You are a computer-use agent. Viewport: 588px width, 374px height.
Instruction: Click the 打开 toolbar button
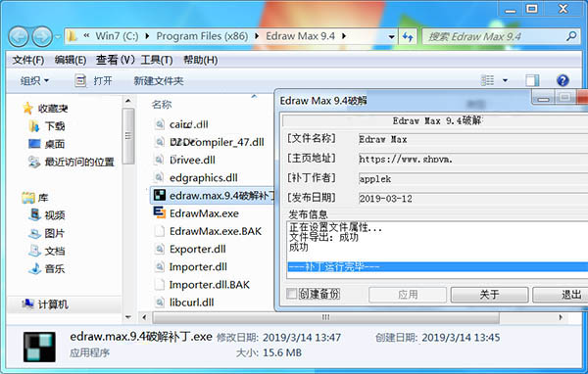point(94,80)
